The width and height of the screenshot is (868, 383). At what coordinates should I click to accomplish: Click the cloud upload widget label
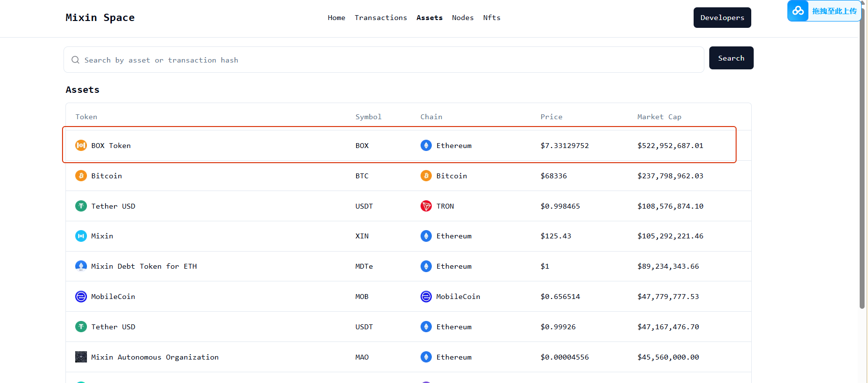(834, 11)
